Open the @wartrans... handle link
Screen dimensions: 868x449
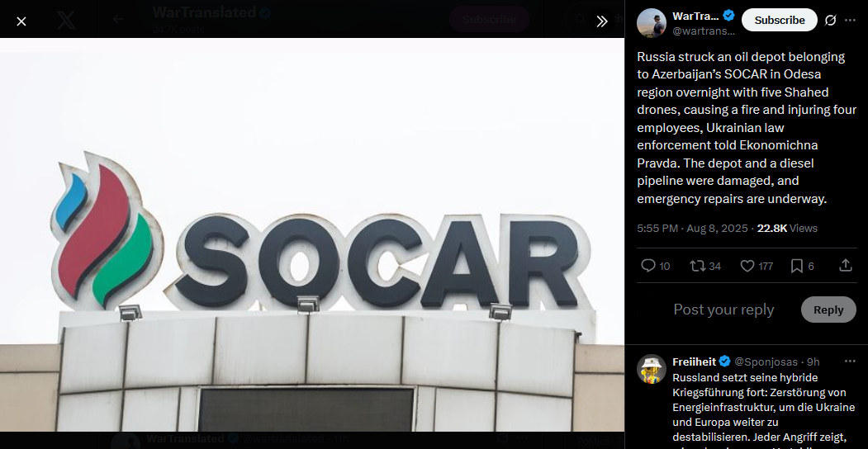tap(704, 31)
